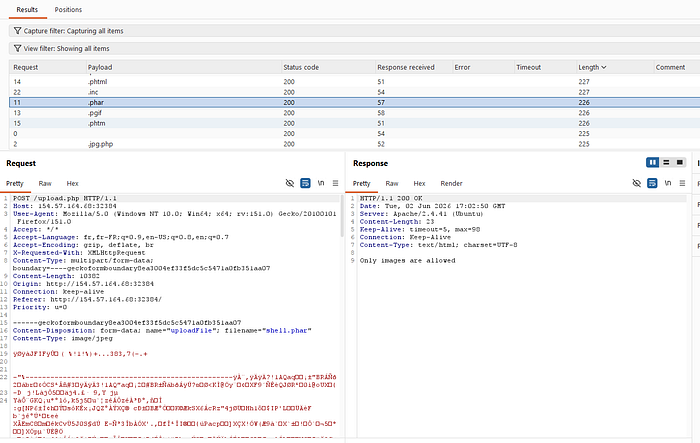Toggle pretty-print icon in Request panel
The image size is (700, 443).
pos(305,183)
